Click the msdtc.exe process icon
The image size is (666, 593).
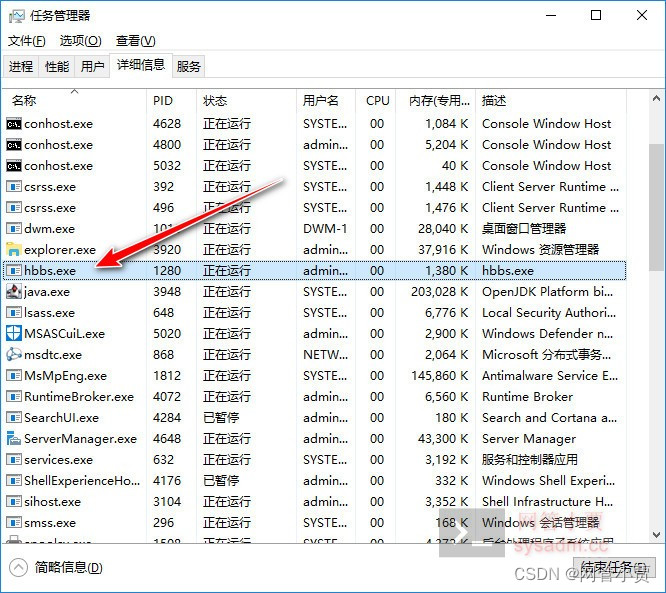pos(14,355)
